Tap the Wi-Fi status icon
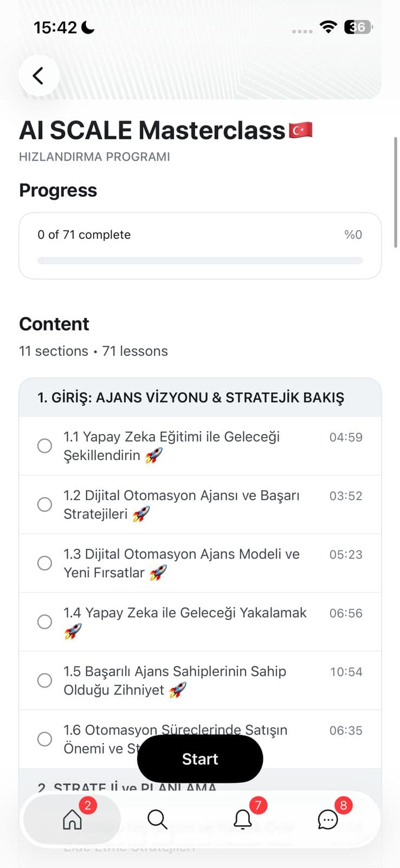Screen dimensions: 400x868 click(x=328, y=27)
